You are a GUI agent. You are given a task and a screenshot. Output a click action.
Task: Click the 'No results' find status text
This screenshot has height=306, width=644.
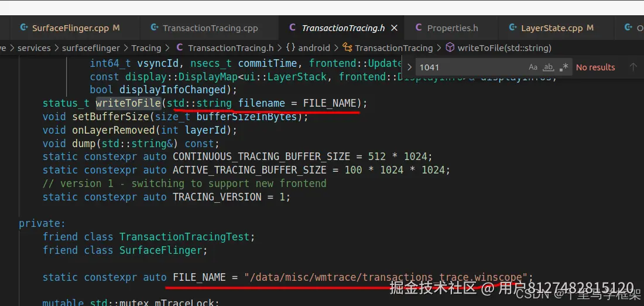tap(595, 67)
